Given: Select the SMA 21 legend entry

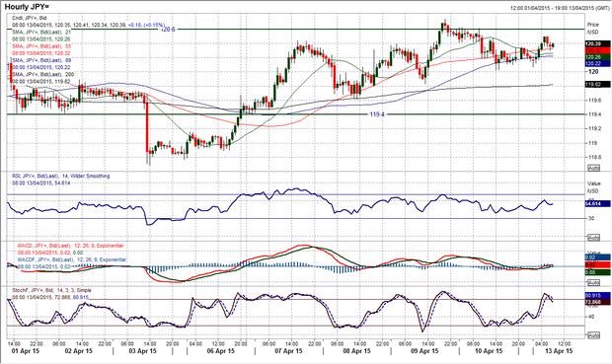Looking at the screenshot, I should (x=41, y=32).
